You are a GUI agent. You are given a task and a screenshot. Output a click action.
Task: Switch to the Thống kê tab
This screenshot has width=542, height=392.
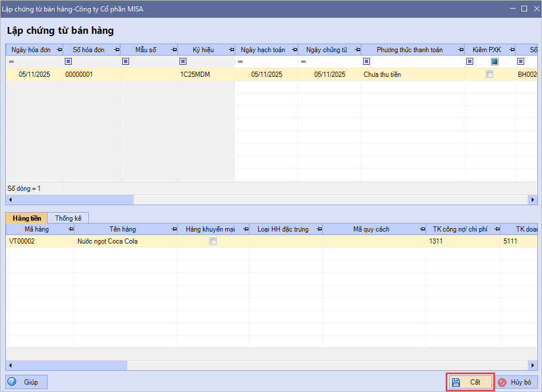pyautogui.click(x=68, y=218)
